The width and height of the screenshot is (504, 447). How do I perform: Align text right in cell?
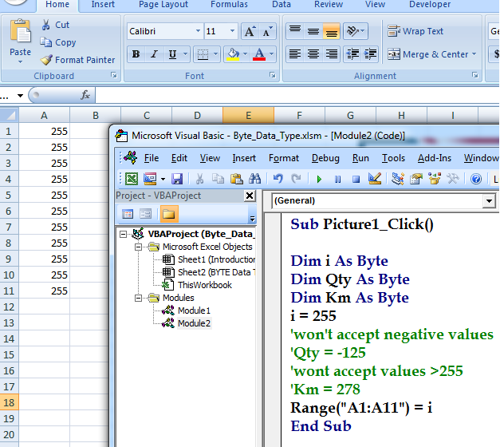click(x=332, y=54)
